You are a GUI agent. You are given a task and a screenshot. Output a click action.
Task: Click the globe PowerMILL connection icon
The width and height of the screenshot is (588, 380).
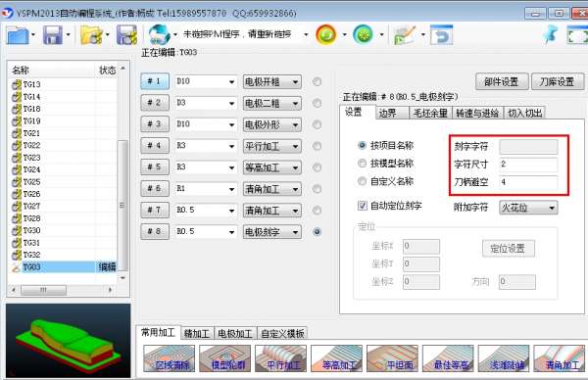pos(159,35)
